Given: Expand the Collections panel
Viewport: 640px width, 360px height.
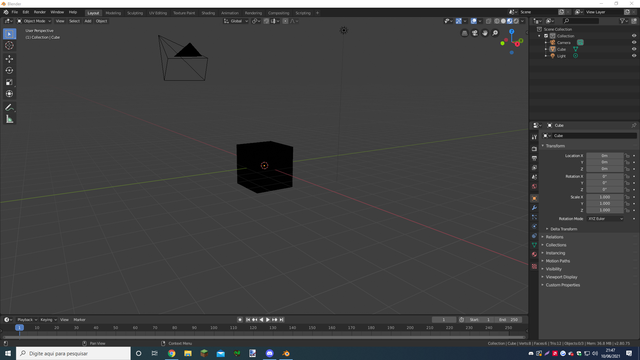Looking at the screenshot, I should tap(556, 245).
